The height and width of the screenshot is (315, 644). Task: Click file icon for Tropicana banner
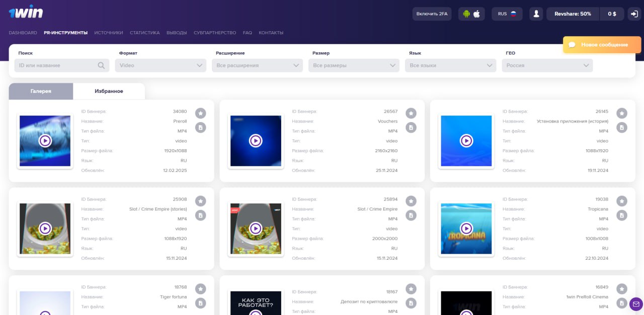622,215
